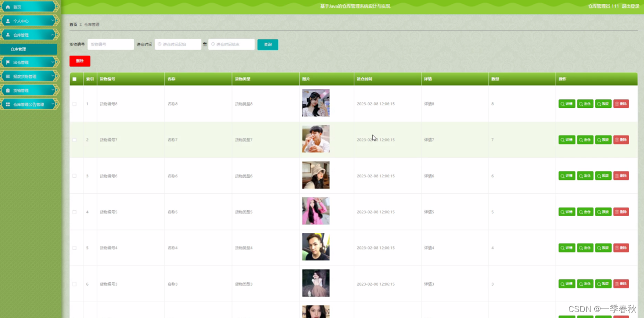Image resolution: width=644 pixels, height=318 pixels.
Task: Click the cell text 货物编号5
Action: [109, 212]
